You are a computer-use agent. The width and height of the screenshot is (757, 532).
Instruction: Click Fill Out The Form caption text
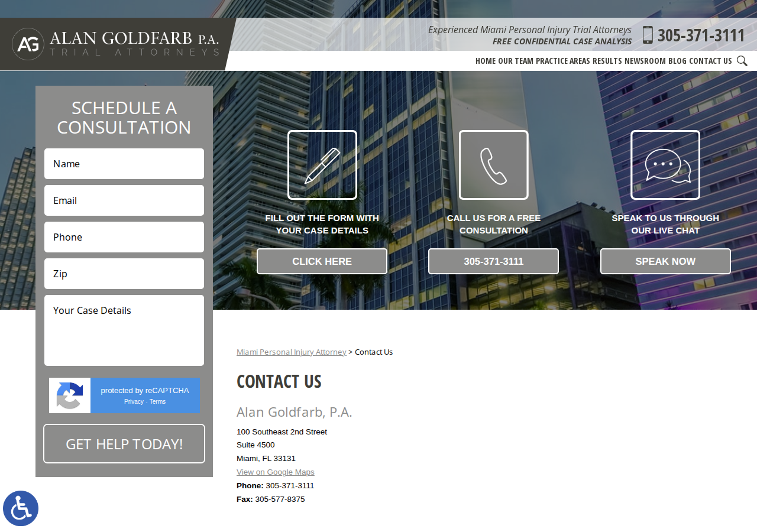point(322,224)
